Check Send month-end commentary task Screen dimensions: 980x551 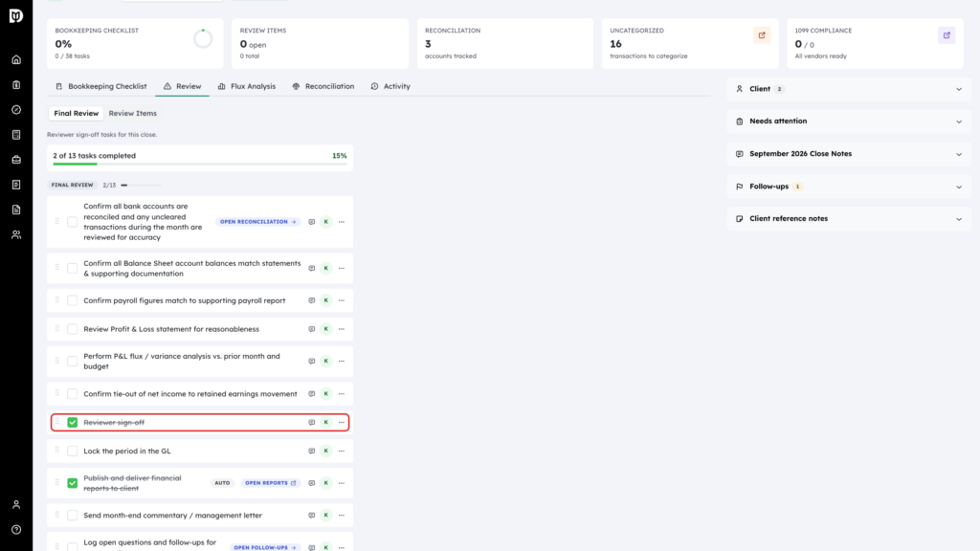click(73, 516)
